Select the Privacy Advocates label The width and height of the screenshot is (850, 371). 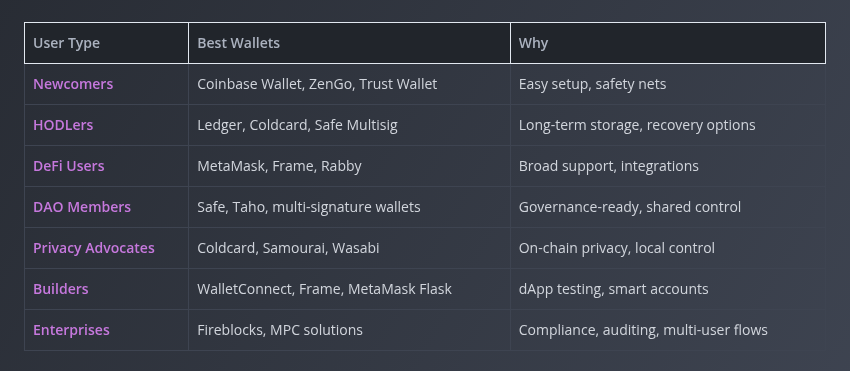click(94, 248)
